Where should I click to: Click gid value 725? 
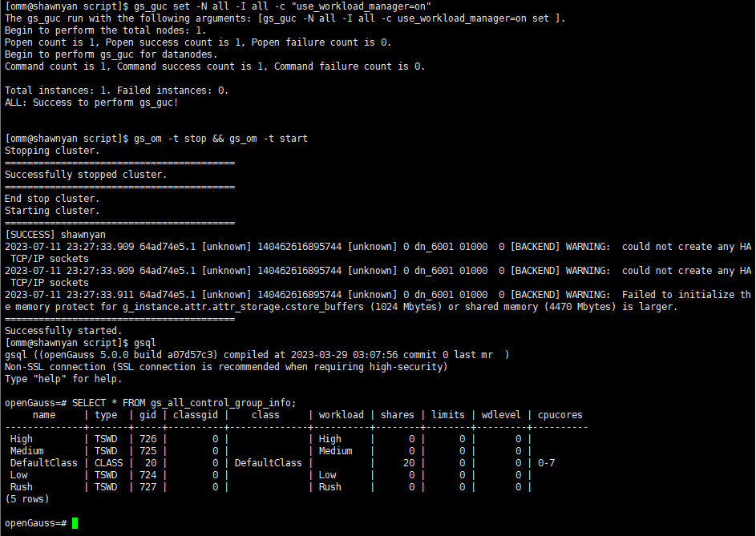coord(148,451)
